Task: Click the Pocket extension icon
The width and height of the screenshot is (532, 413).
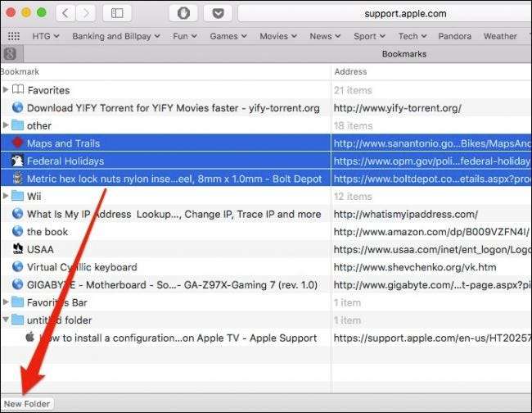Action: pyautogui.click(x=218, y=13)
